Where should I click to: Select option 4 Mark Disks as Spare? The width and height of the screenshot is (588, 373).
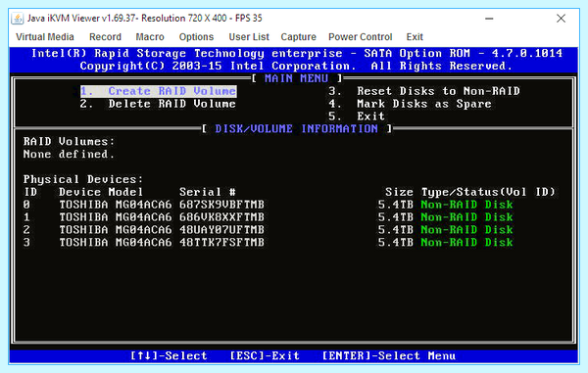[x=410, y=104]
